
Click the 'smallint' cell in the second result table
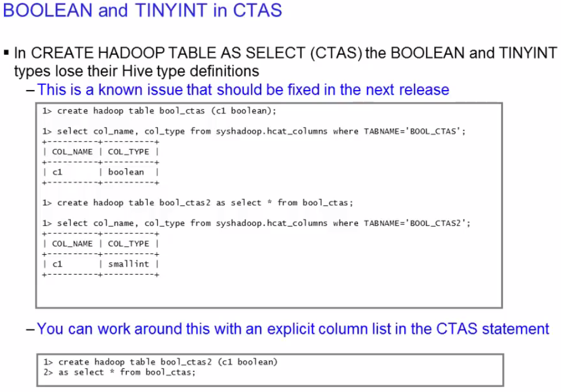128,264
